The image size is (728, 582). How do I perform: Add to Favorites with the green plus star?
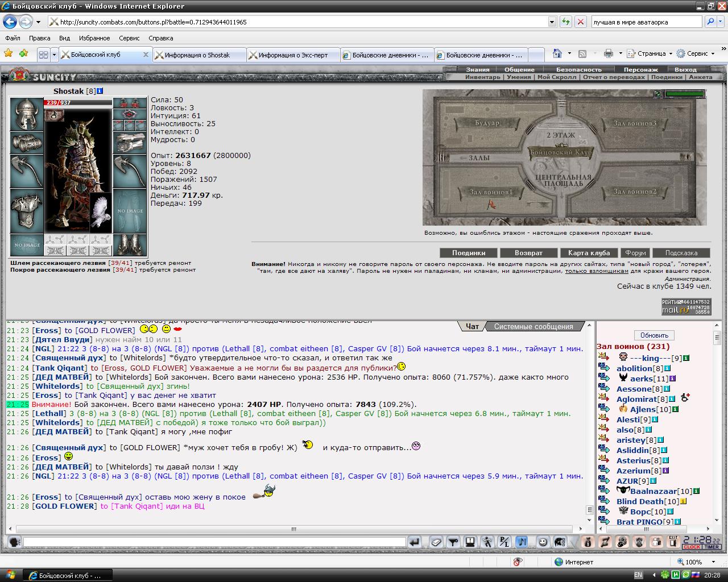pos(23,53)
